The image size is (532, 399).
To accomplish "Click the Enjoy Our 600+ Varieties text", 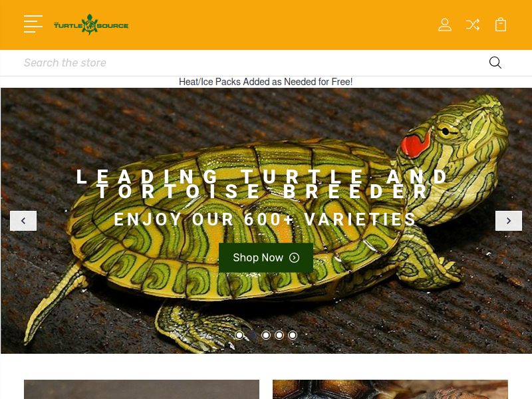I will click(265, 219).
